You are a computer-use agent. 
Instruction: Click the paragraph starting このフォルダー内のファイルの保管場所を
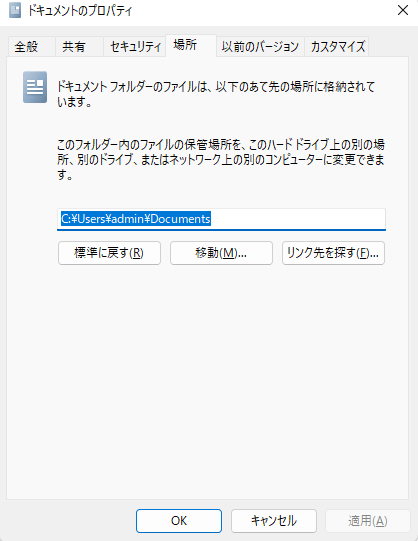[x=221, y=160]
